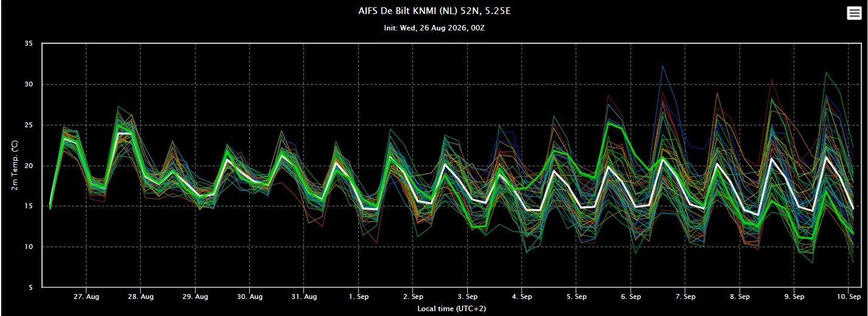Viewport: 868px width, 316px height.
Task: Click the y-axis value 35
Action: pyautogui.click(x=29, y=44)
